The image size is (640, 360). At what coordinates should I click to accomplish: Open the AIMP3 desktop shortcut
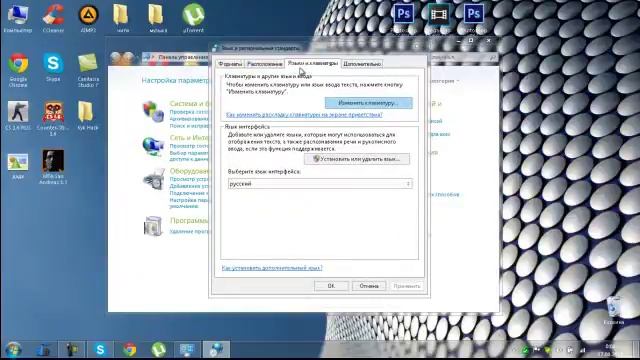(x=88, y=18)
